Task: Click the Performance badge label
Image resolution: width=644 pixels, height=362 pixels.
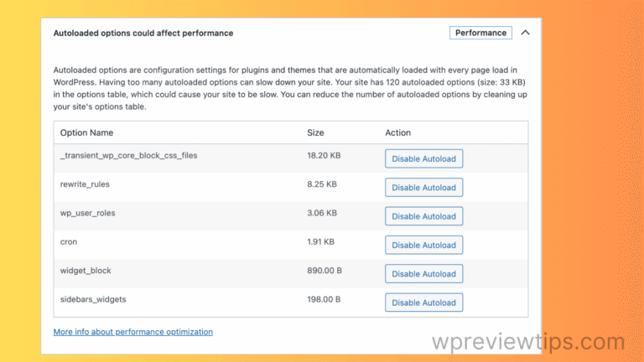Action: (x=480, y=33)
